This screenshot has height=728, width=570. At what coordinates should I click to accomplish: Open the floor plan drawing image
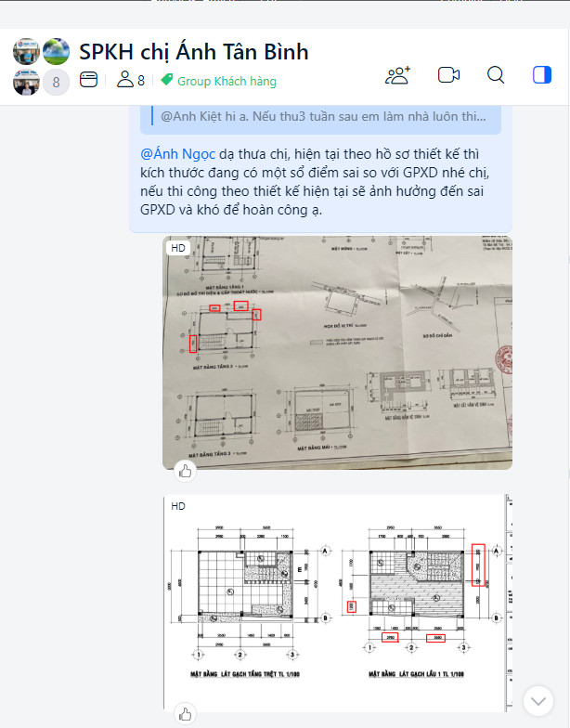point(338,604)
